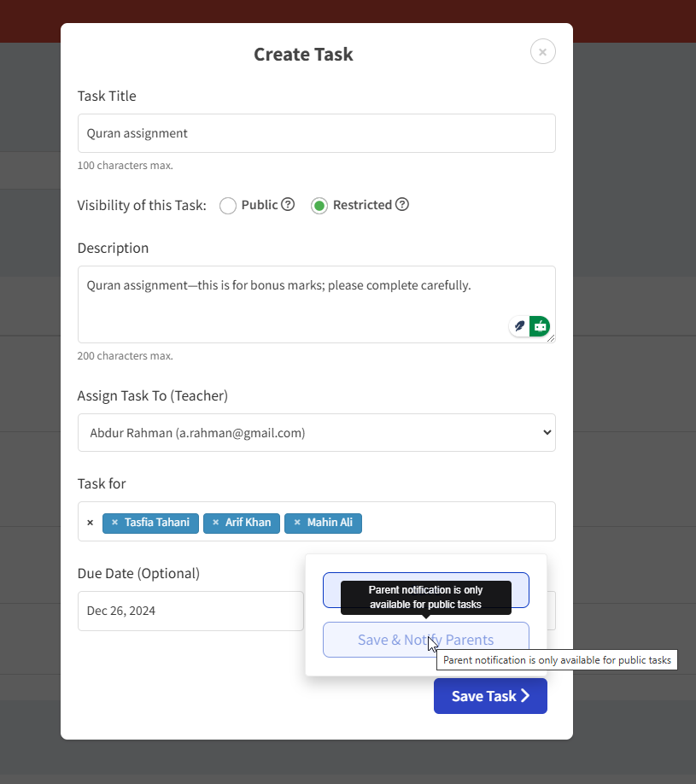Open the Due Date picker field
This screenshot has height=784, width=696.
click(x=190, y=611)
